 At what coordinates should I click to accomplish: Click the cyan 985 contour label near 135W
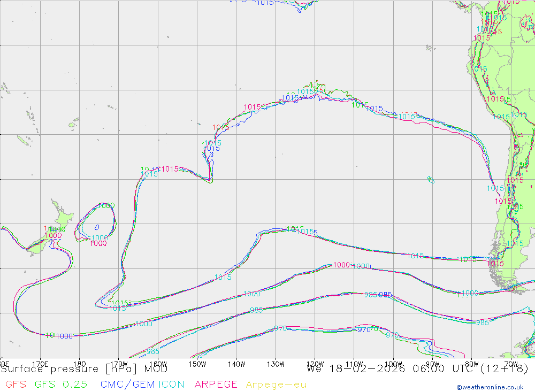coord(256,310)
